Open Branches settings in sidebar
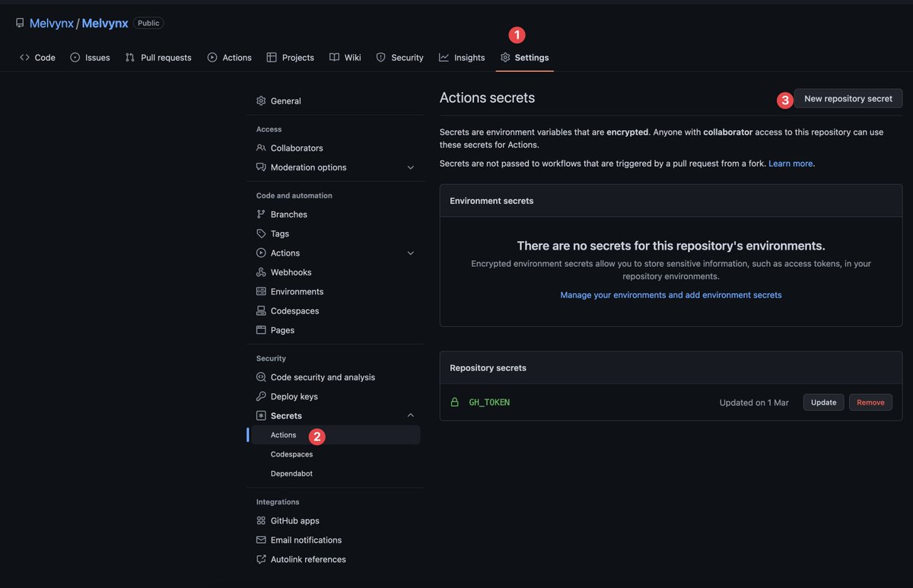The height and width of the screenshot is (588, 913). coord(289,214)
